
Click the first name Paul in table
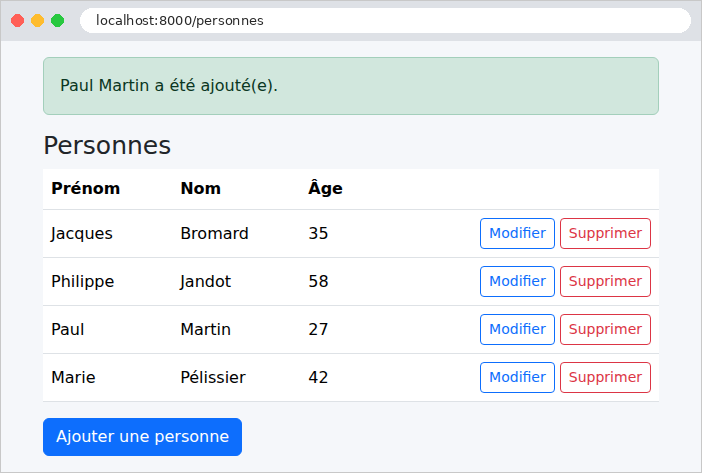point(68,329)
